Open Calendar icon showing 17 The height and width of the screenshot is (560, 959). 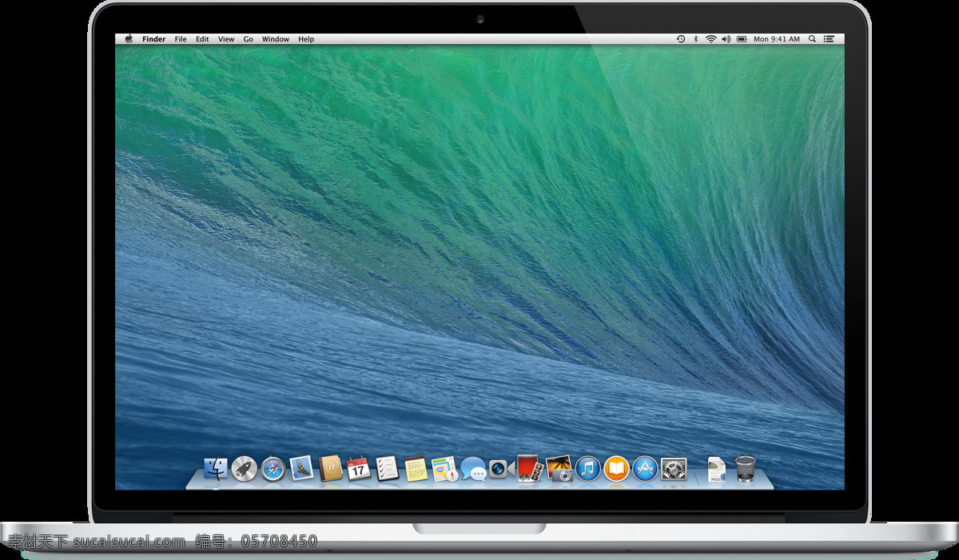[358, 468]
